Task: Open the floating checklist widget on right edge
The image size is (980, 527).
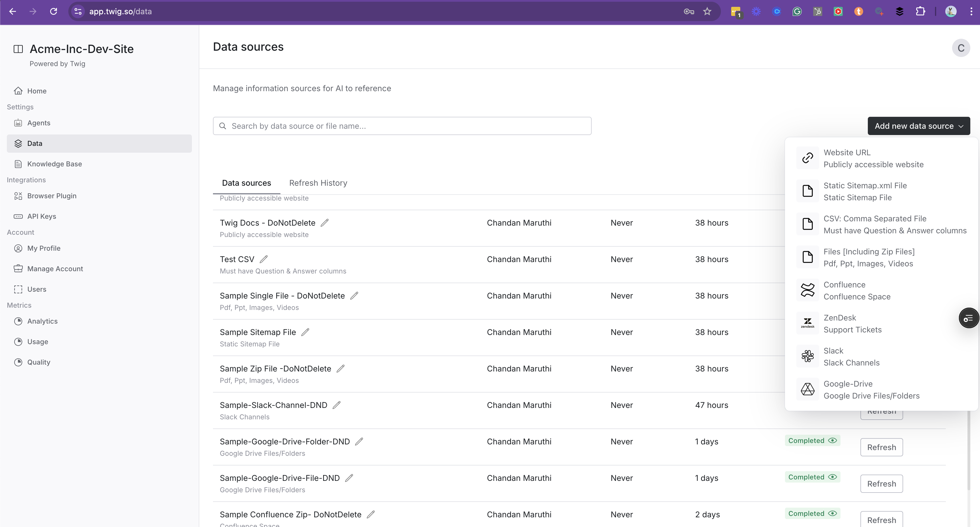Action: click(968, 318)
